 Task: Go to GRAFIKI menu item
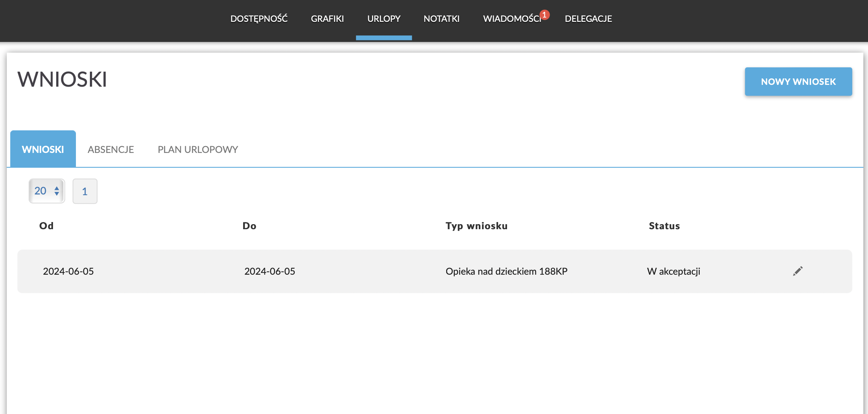(327, 19)
